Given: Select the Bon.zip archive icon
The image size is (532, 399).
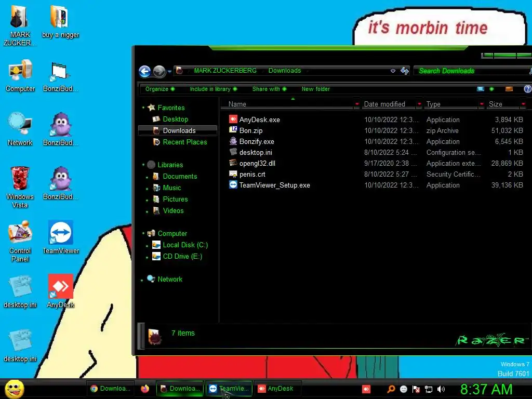Looking at the screenshot, I should pyautogui.click(x=233, y=130).
